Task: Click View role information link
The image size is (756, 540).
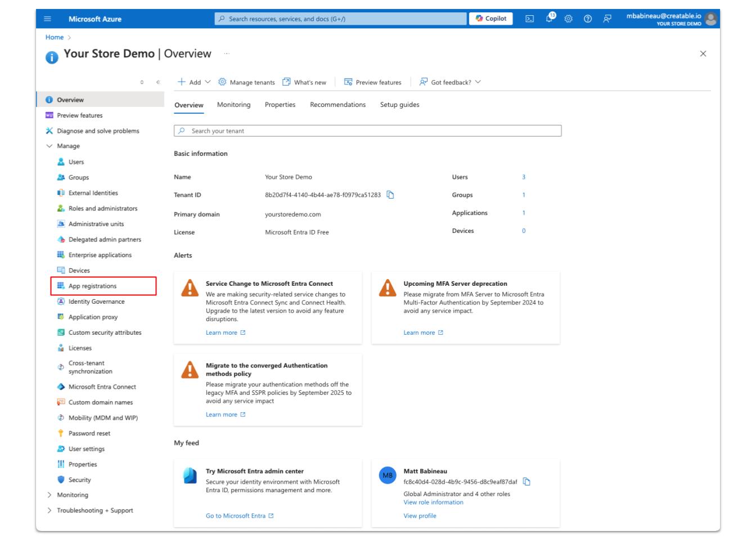Action: pyautogui.click(x=433, y=502)
